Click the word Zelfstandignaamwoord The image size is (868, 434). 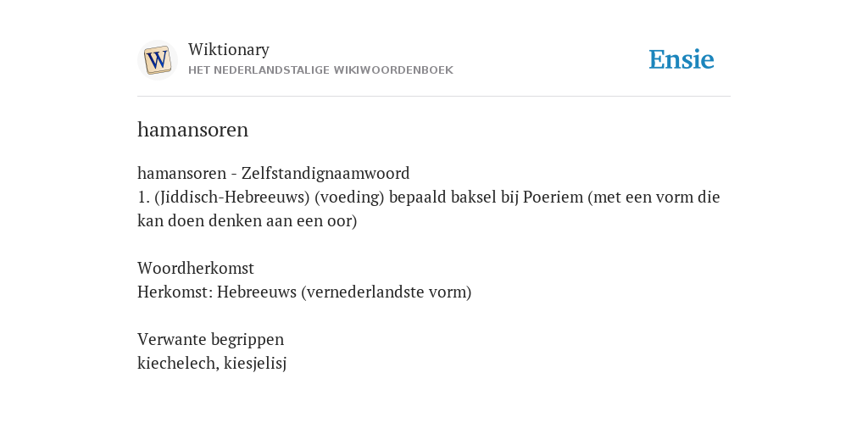[x=325, y=173]
